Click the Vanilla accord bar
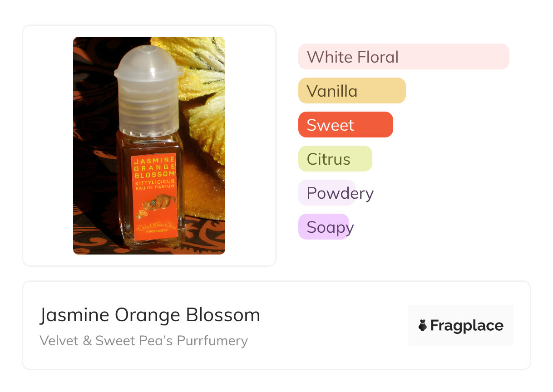 (351, 91)
